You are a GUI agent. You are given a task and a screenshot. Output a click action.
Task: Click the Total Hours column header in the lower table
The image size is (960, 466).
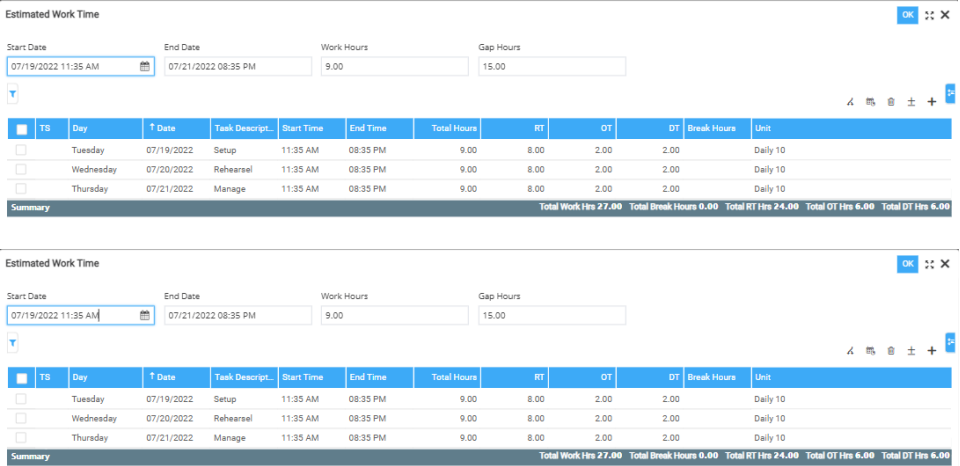(447, 377)
